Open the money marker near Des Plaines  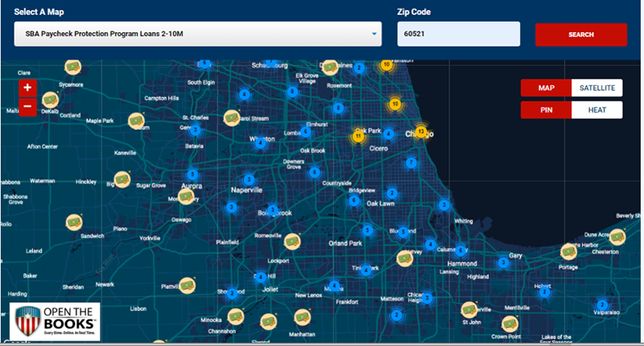(x=330, y=68)
